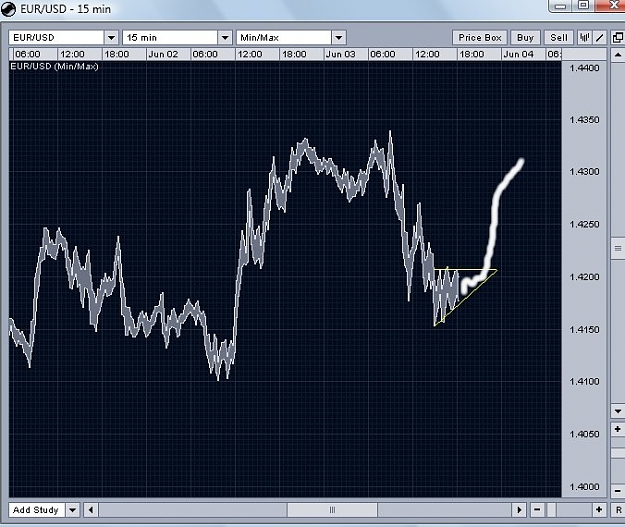The height and width of the screenshot is (527, 625).
Task: Click the vertical zoom slider track
Action: pyautogui.click(x=618, y=460)
